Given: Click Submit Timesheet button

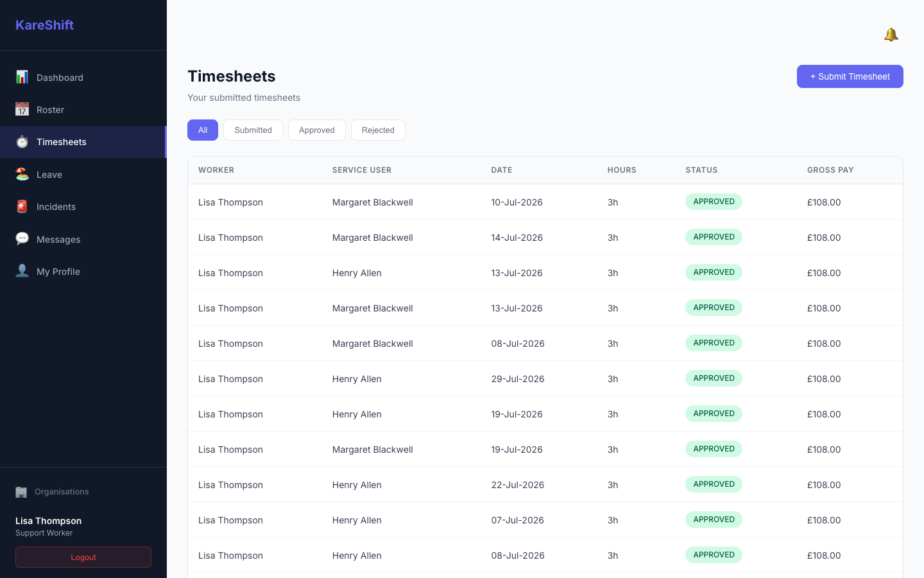Looking at the screenshot, I should tap(850, 76).
